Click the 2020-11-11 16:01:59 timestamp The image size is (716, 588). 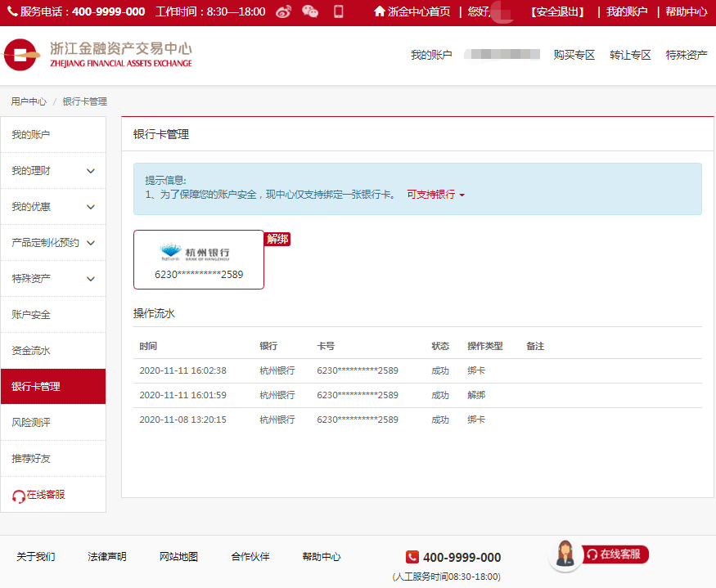click(182, 395)
